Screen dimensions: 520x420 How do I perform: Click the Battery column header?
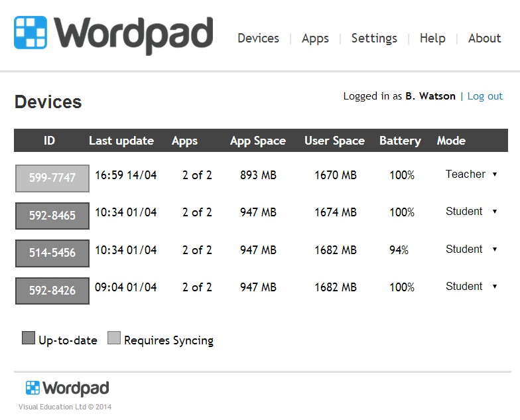[401, 141]
